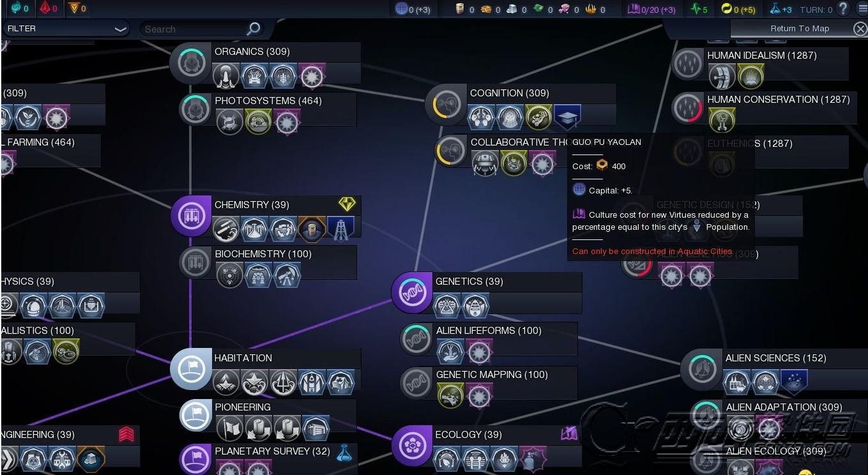868x475 pixels.
Task: Select the Genetic Mapping round icon
Action: point(416,384)
